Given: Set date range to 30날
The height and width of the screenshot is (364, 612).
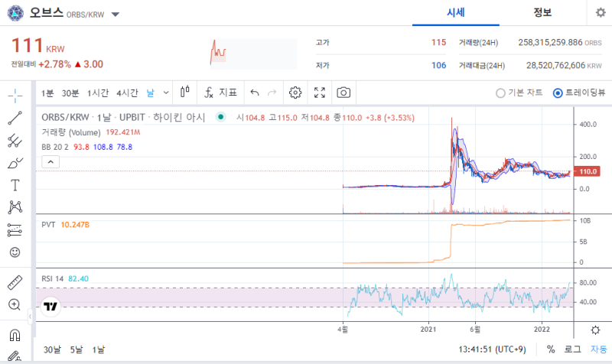Looking at the screenshot, I should point(52,349).
